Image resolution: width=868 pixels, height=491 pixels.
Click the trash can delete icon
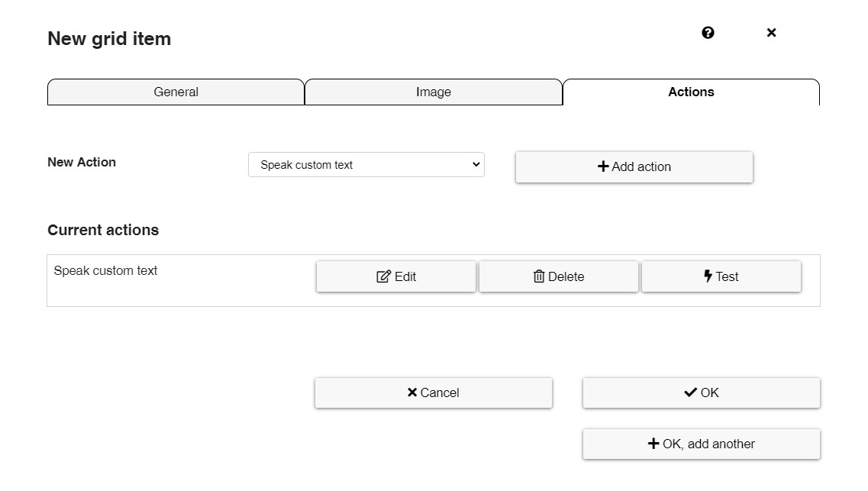pyautogui.click(x=539, y=276)
